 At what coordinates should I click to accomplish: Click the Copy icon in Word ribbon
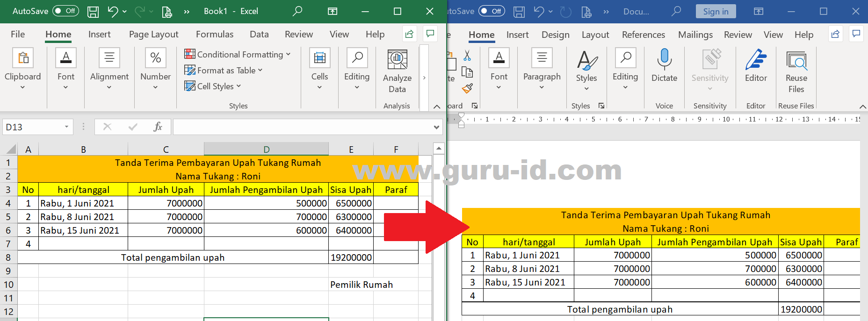point(467,72)
